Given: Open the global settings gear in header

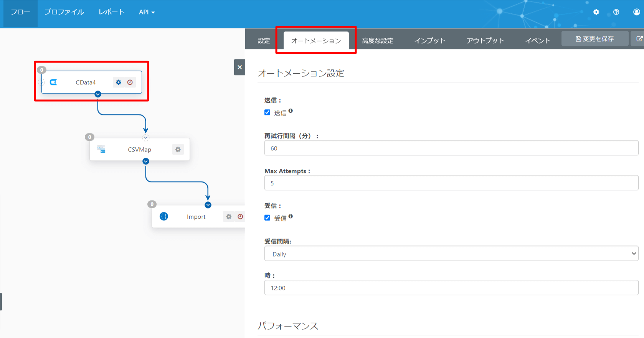Looking at the screenshot, I should click(x=596, y=12).
